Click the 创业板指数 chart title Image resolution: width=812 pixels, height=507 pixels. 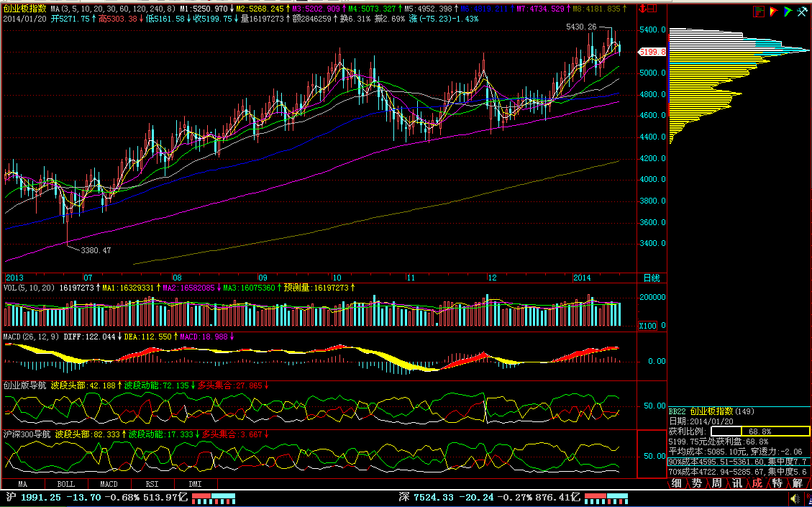tap(25, 9)
